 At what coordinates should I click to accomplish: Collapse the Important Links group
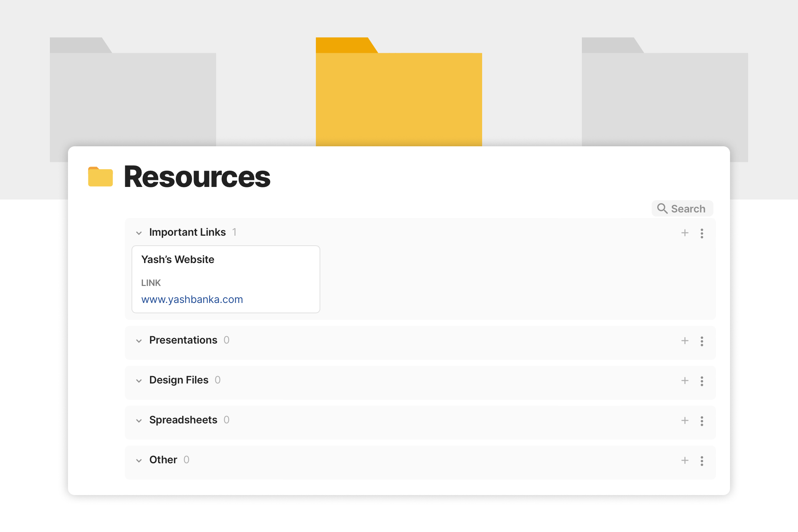(139, 233)
